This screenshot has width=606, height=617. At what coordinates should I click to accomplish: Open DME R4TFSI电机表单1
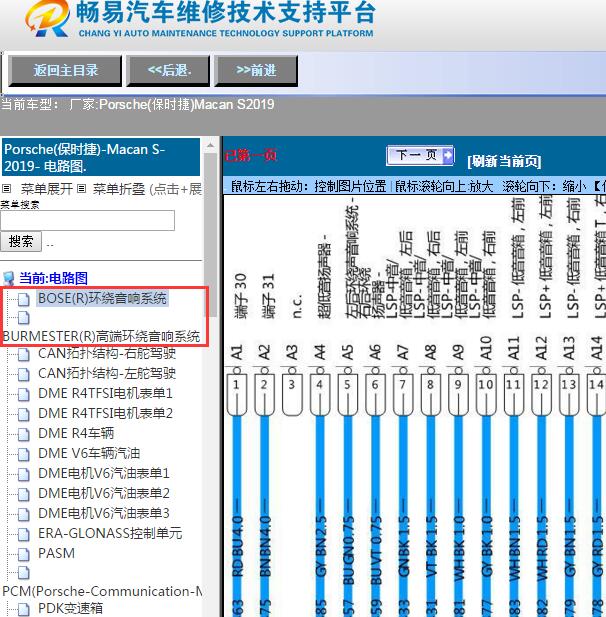[105, 393]
